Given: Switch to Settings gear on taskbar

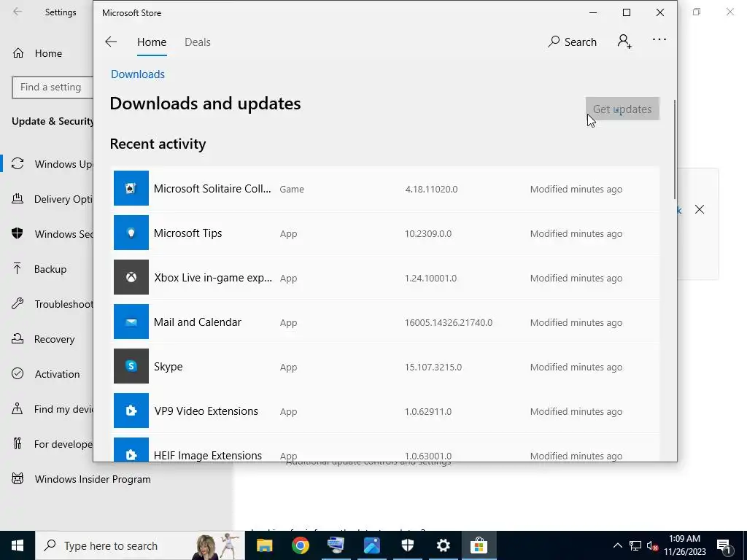Looking at the screenshot, I should pos(443,545).
